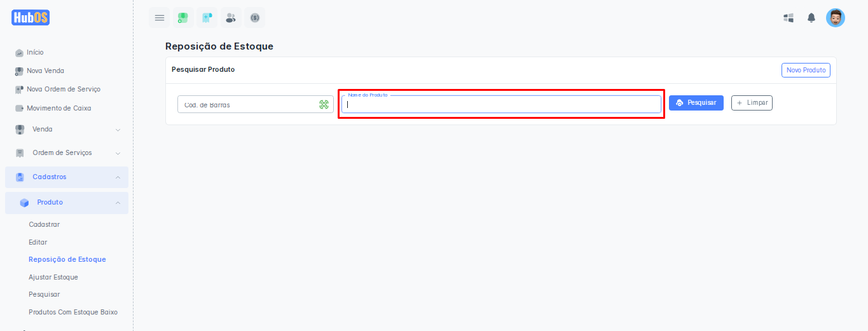The width and height of the screenshot is (868, 331).
Task: Focus the Cod. de Barras input field
Action: 248,105
